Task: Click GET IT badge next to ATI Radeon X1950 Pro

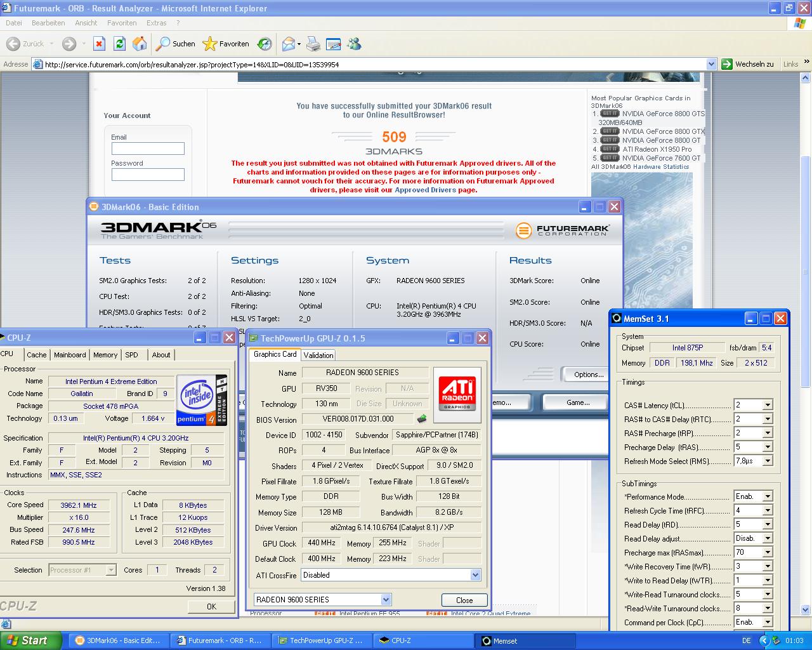Action: [610, 149]
